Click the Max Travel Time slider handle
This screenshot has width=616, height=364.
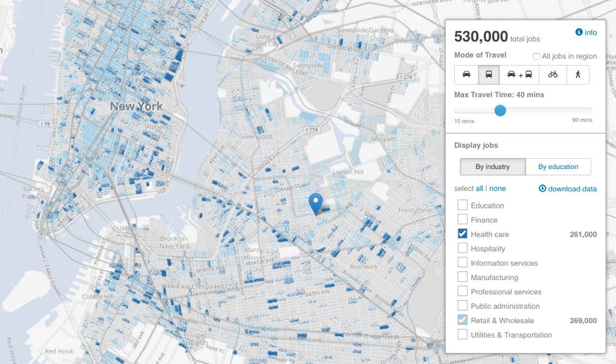(x=500, y=110)
